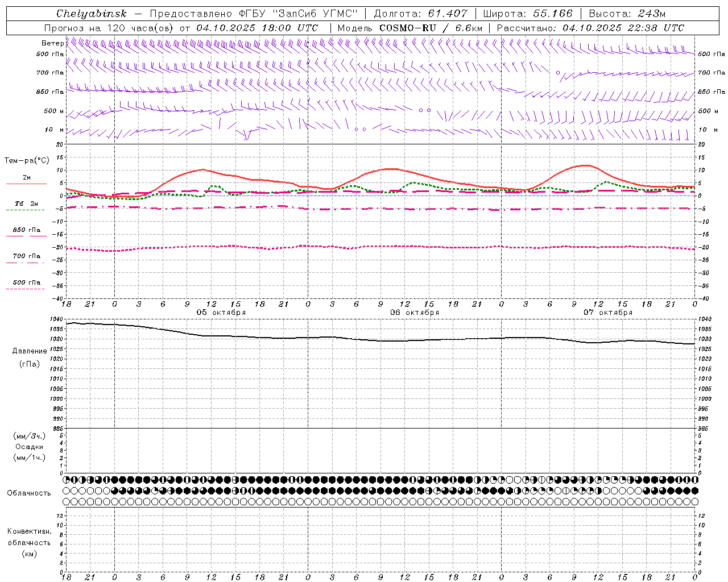The width and height of the screenshot is (728, 582).
Task: Click the 'Тем-ра(°C)' temperature axis label
Action: (x=27, y=161)
